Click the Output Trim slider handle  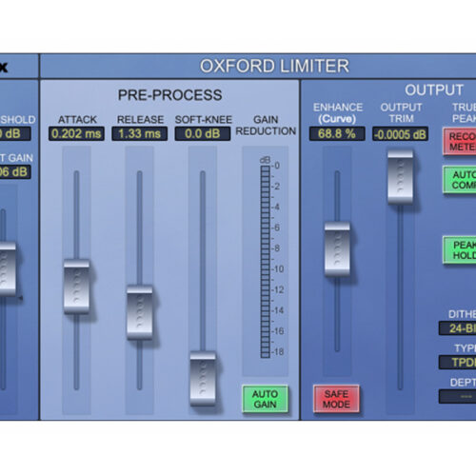401,177
